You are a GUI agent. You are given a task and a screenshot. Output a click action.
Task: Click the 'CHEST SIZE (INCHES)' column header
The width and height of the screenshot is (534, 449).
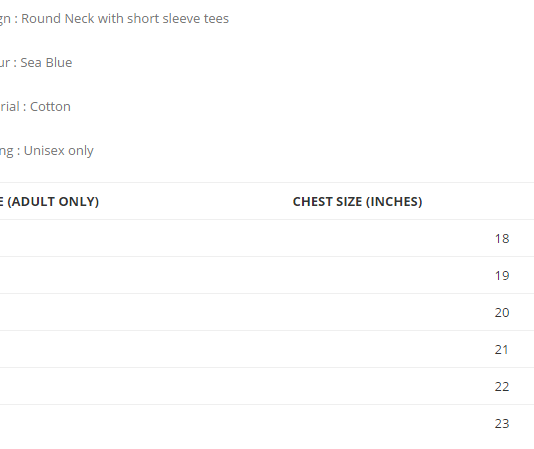[358, 202]
